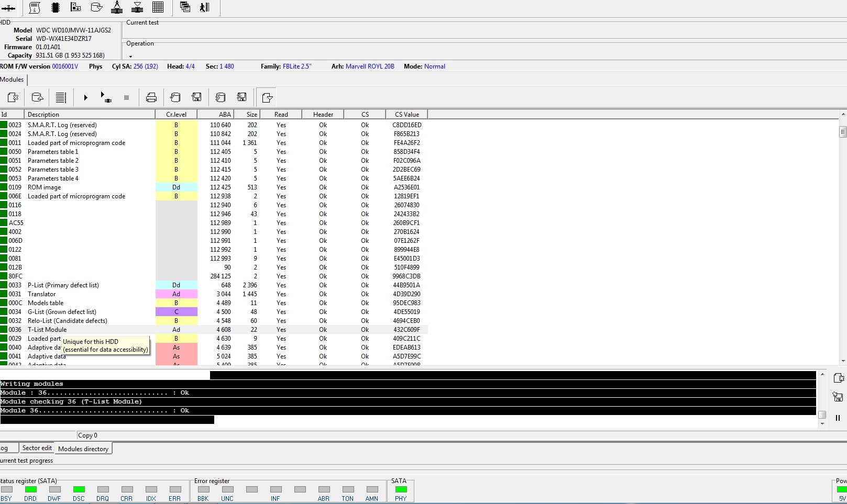Select the Models table row

(214, 303)
